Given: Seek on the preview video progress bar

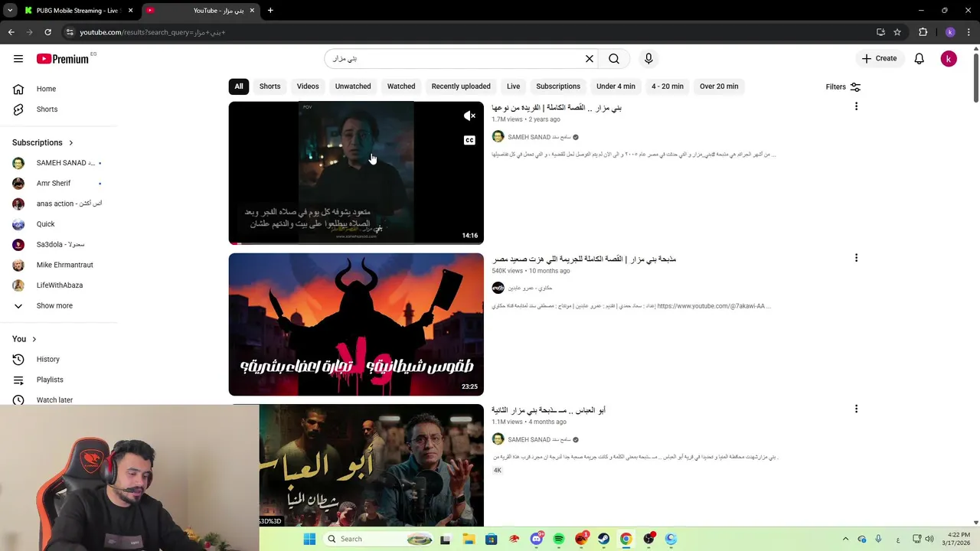Looking at the screenshot, I should (x=356, y=243).
